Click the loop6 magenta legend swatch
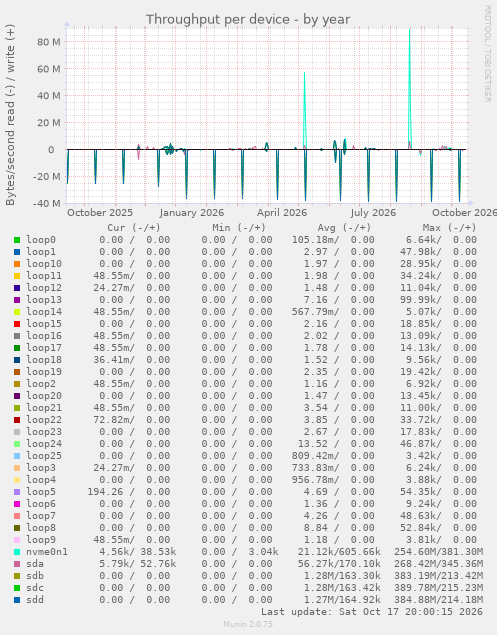 point(17,504)
